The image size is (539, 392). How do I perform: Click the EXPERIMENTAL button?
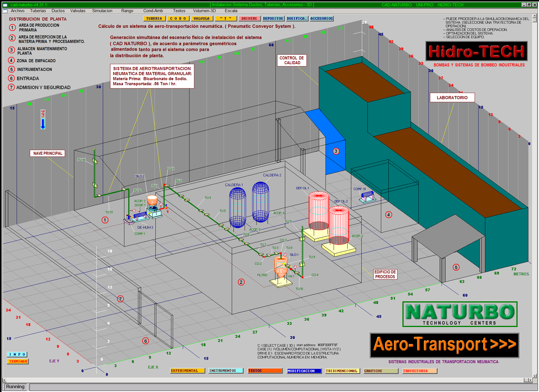tap(187, 371)
